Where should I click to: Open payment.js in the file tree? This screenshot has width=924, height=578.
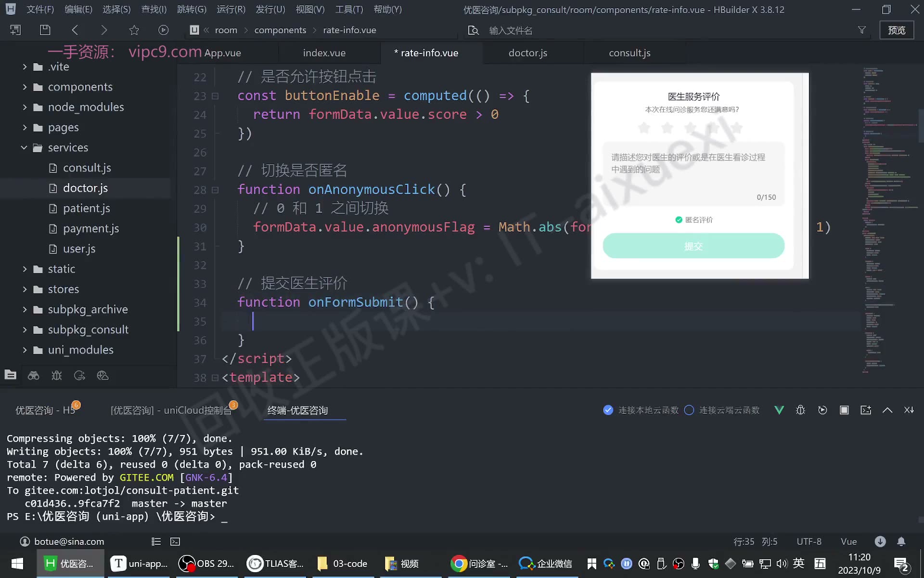point(90,228)
